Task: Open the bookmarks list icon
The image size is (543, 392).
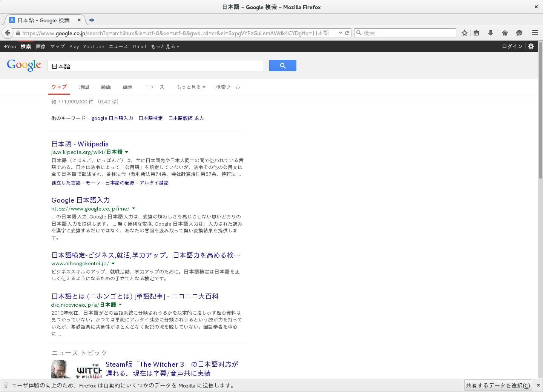Action: [477, 33]
